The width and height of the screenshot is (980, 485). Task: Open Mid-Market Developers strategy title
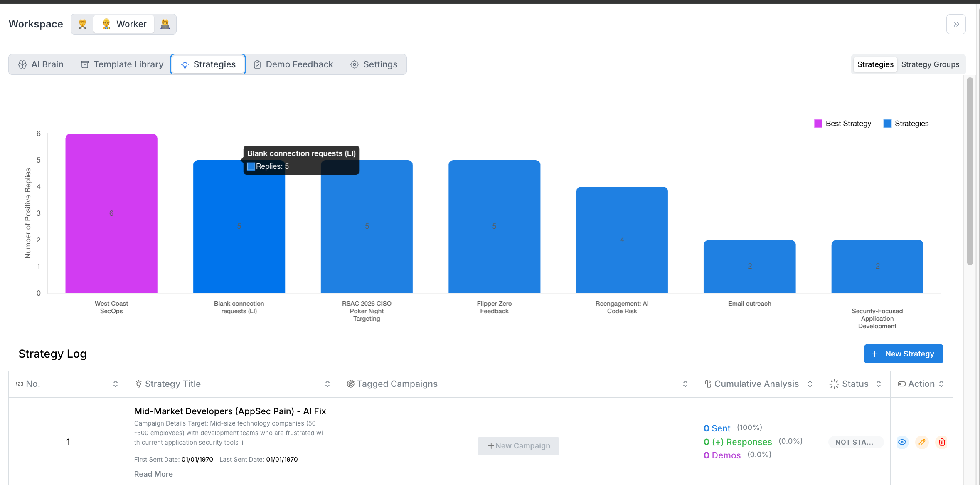230,411
